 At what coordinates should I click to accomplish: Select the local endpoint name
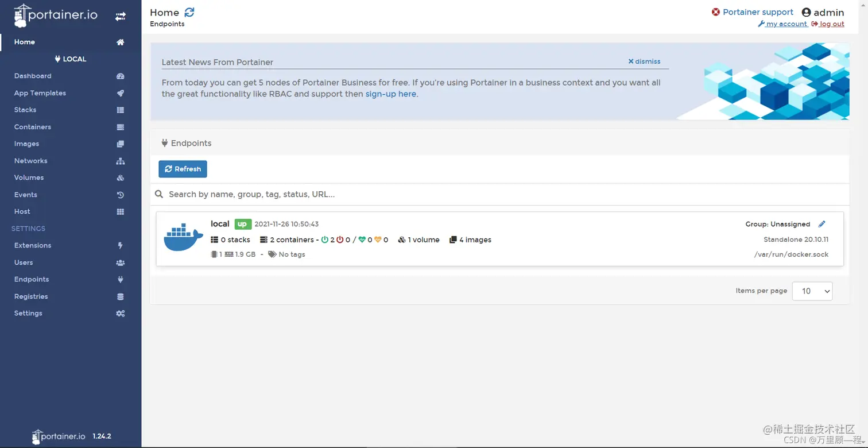click(x=220, y=224)
